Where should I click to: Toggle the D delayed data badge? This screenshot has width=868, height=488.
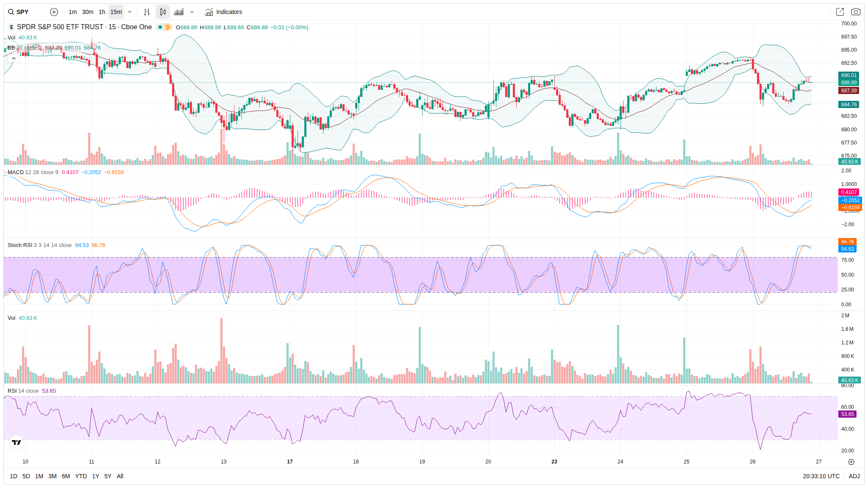(x=168, y=27)
